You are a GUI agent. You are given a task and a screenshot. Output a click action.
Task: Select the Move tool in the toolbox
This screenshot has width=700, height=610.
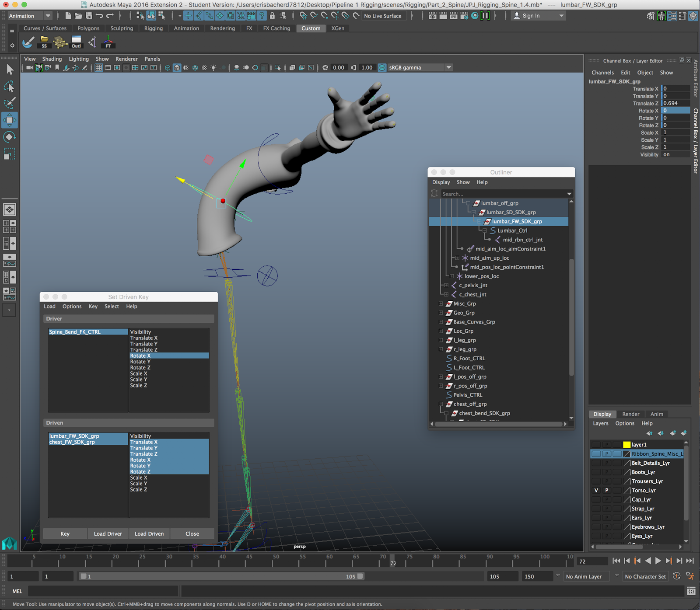click(x=10, y=119)
